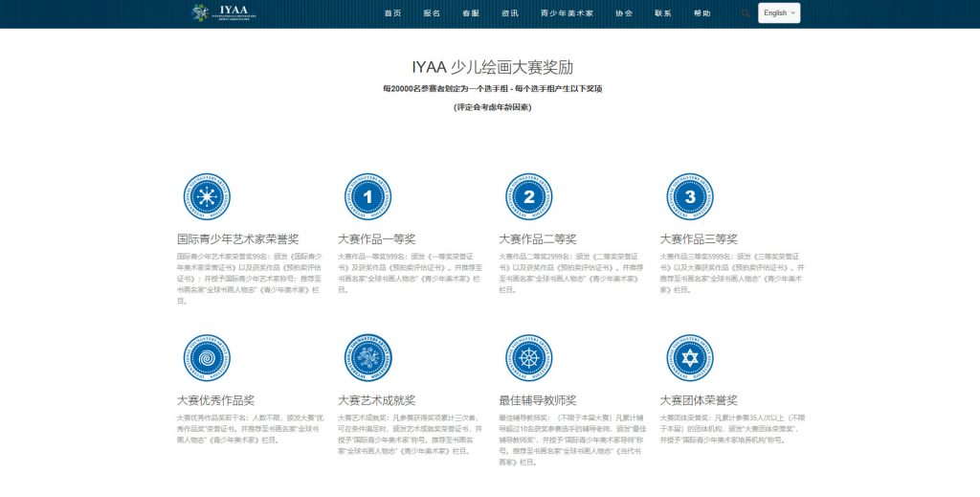Open the 春蕾 menu item
Viewport: 980px width, 497px height.
click(x=471, y=13)
